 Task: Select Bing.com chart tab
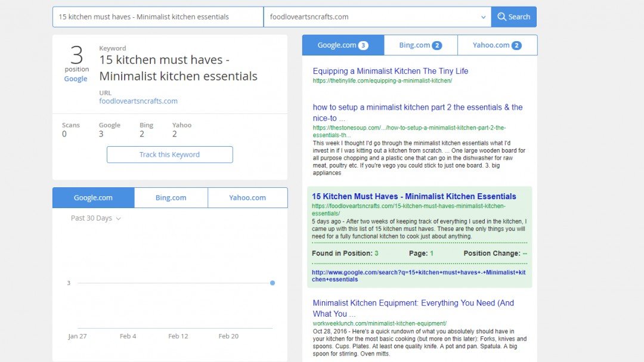click(171, 197)
